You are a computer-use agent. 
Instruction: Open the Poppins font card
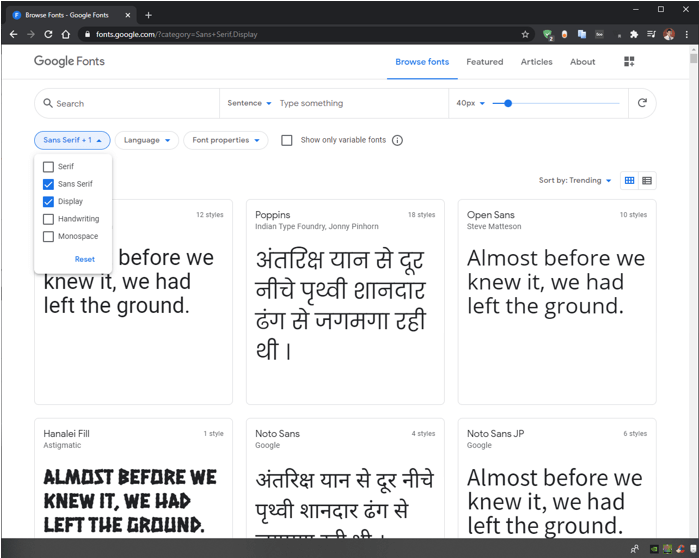[x=345, y=302]
